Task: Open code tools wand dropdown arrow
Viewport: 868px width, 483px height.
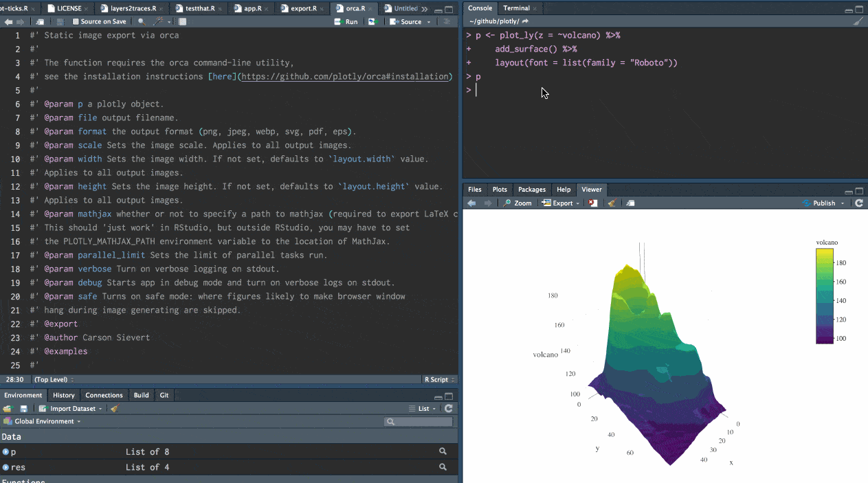Action: coord(169,22)
